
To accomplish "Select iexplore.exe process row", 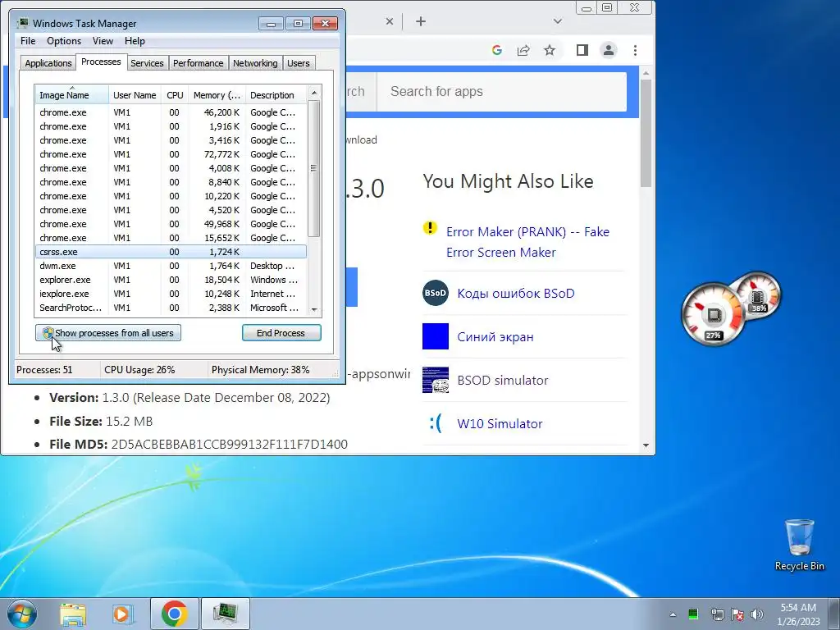I will (x=171, y=294).
